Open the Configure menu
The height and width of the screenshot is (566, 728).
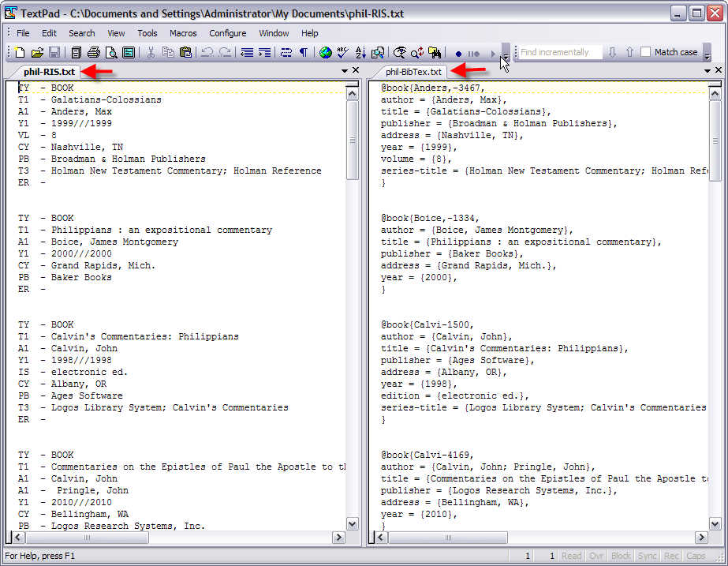click(227, 33)
